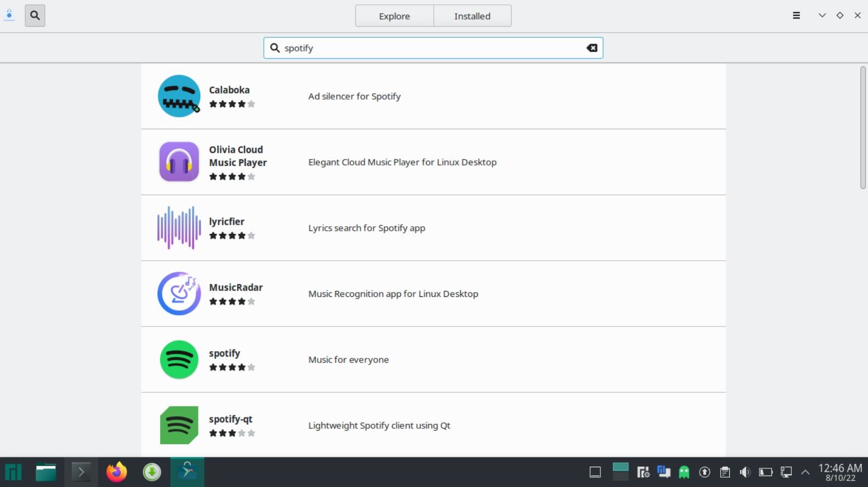The height and width of the screenshot is (487, 868).
Task: Click "Lyrics search for Spotify app" description
Action: point(367,228)
